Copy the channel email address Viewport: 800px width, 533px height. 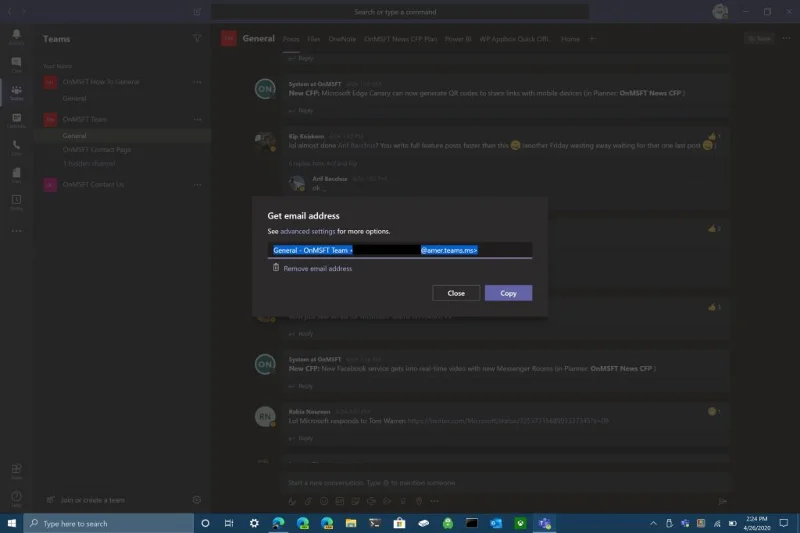[508, 293]
